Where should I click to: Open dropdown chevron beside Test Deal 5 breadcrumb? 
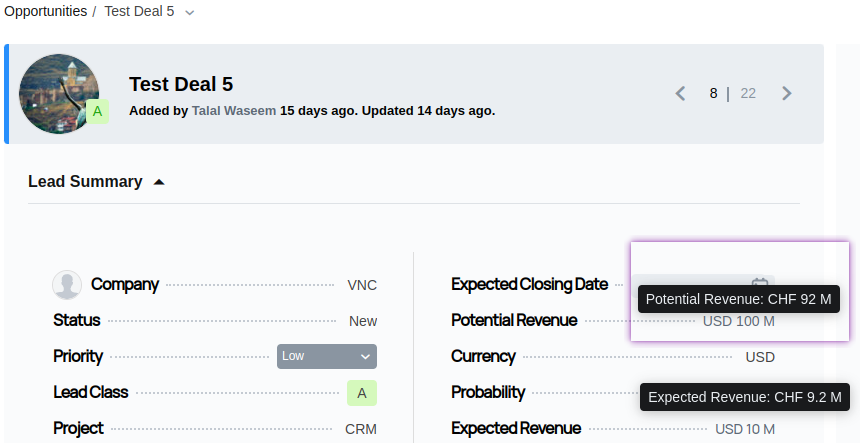[x=190, y=12]
